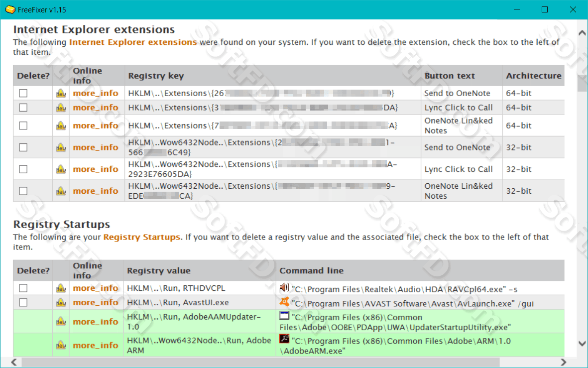View more_info for the AvastUI.exe startup entry

click(96, 302)
